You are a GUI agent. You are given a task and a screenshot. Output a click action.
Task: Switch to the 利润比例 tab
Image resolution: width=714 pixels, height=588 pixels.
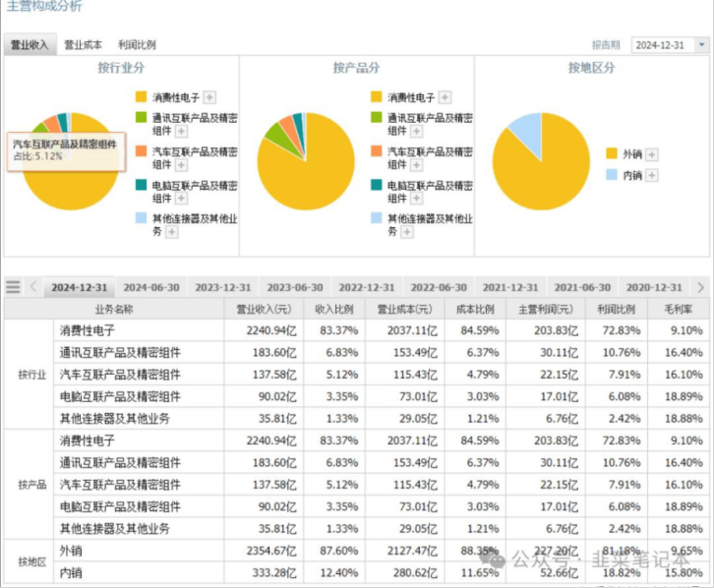pyautogui.click(x=137, y=44)
